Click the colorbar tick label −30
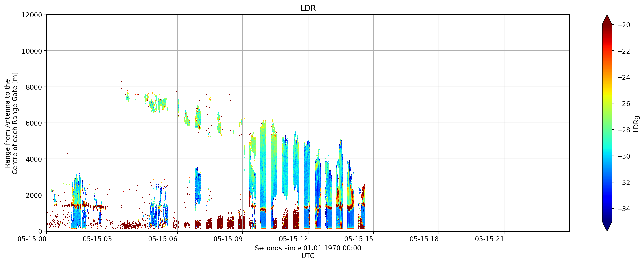Screen dimensions: 644x264 (x=624, y=156)
